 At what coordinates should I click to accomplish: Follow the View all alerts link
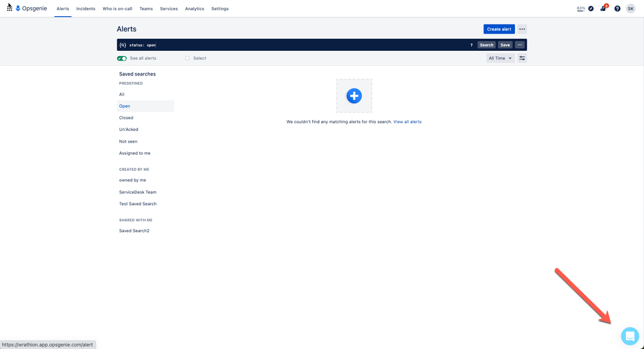coord(407,122)
